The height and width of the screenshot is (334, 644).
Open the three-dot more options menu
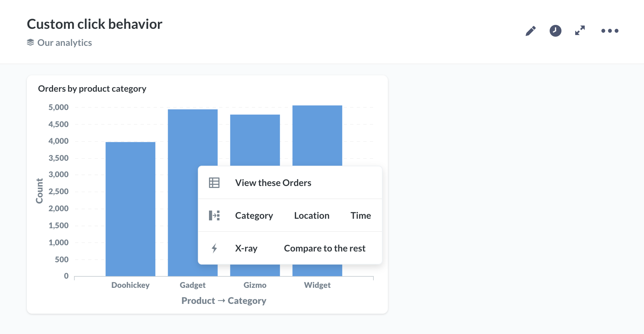pyautogui.click(x=610, y=31)
